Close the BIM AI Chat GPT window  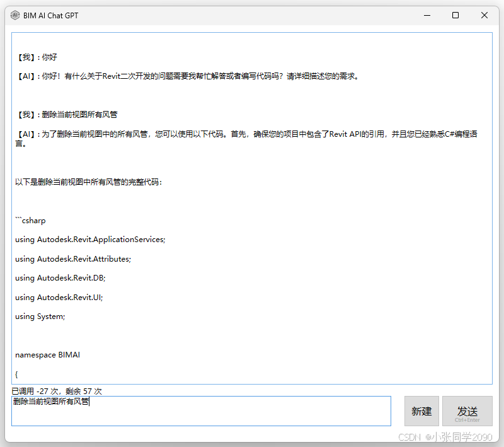(x=484, y=15)
